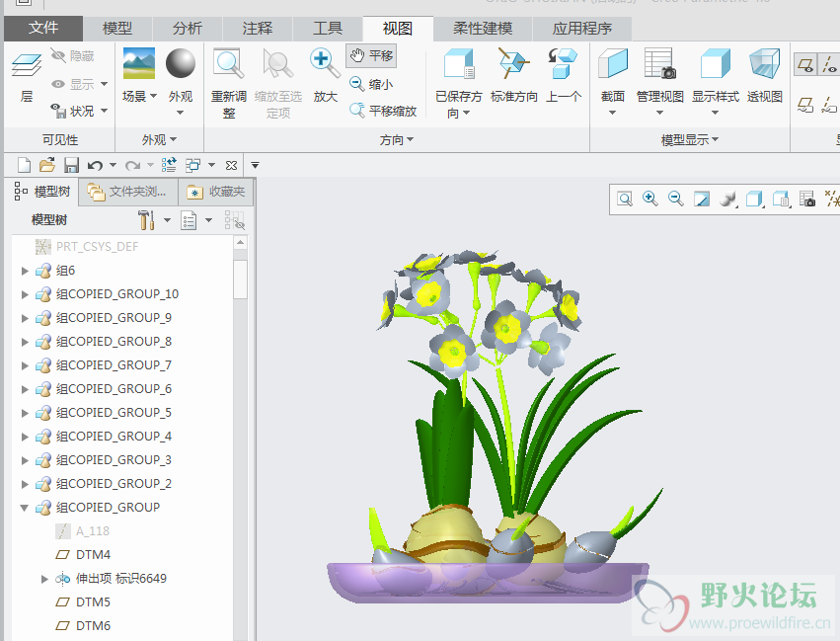840x641 pixels.
Task: Open the 注释 (Annotate) tab
Action: (258, 28)
